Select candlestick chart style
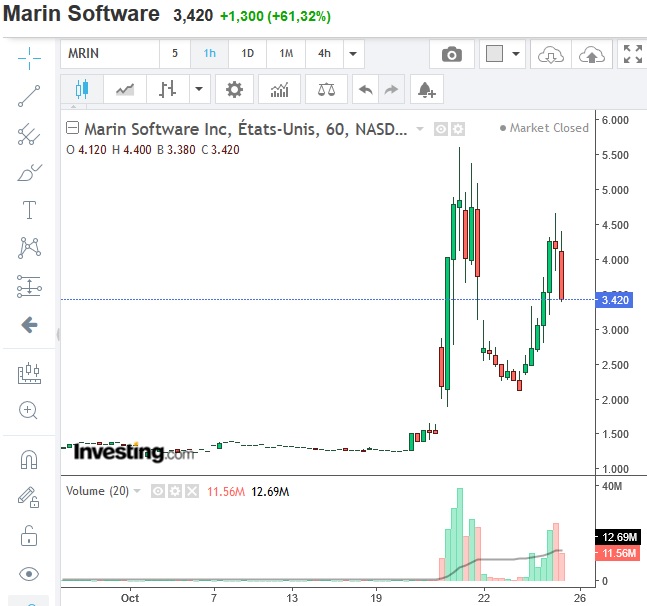This screenshot has width=647, height=606. (x=82, y=89)
